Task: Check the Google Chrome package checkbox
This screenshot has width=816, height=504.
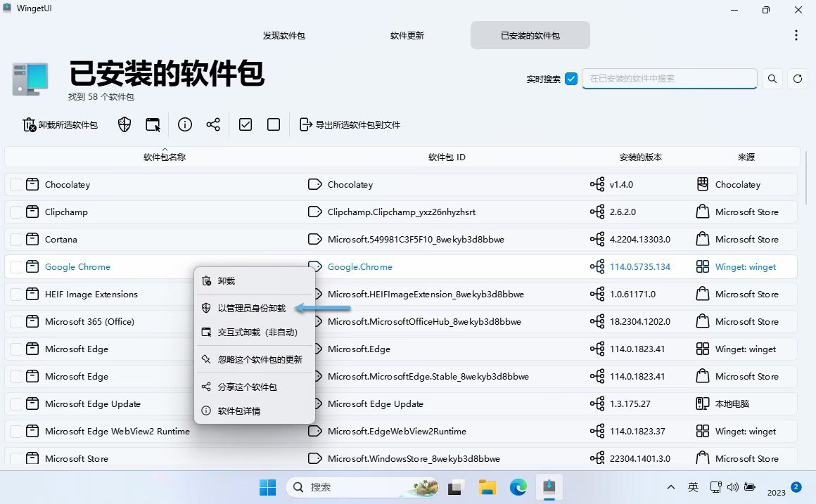Action: click(16, 267)
